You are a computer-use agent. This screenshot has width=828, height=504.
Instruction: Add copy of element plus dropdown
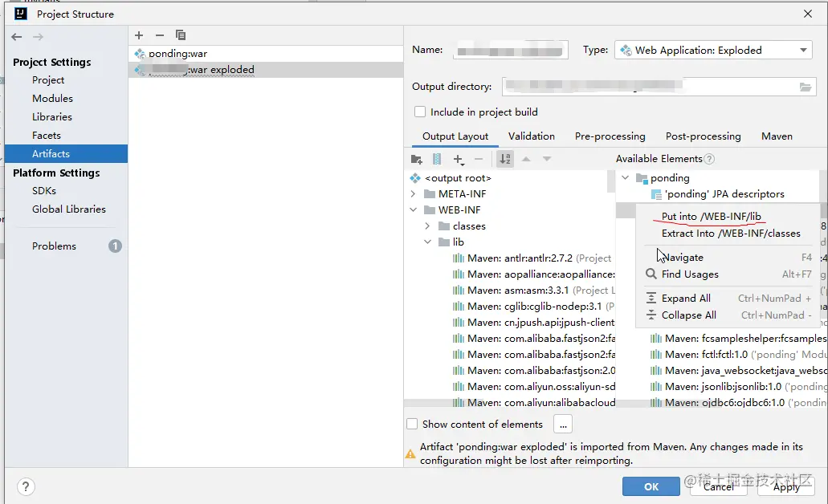(x=459, y=160)
